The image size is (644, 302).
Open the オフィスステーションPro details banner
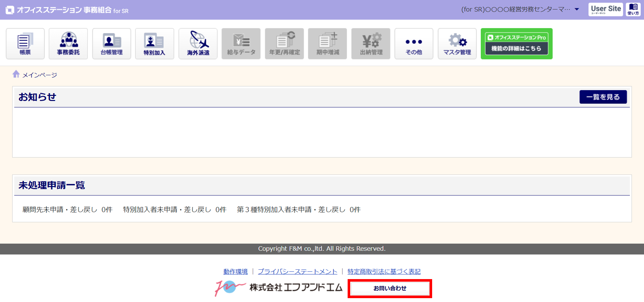point(516,44)
